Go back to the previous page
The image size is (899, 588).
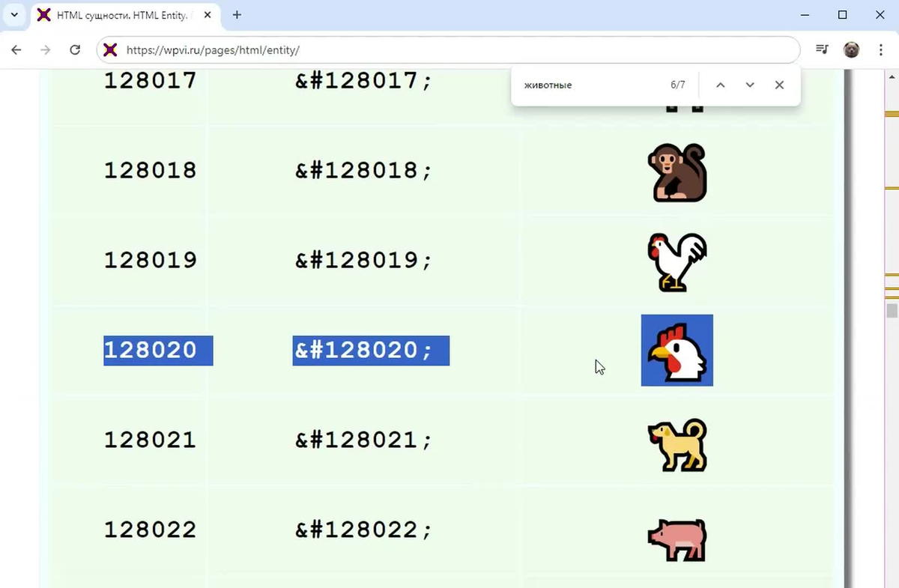16,50
